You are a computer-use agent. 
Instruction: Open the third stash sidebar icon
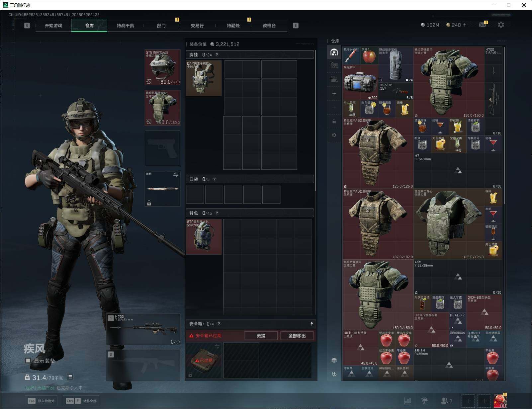coord(334,79)
